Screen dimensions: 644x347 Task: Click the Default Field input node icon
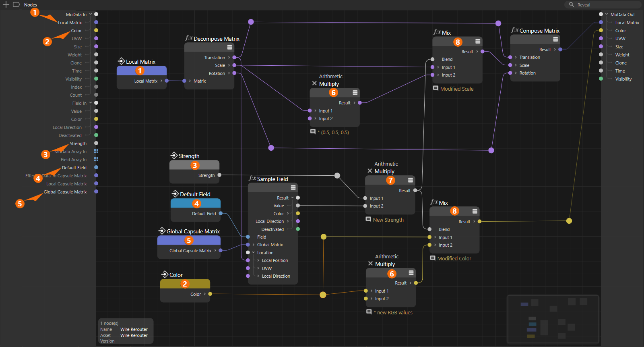pos(175,194)
